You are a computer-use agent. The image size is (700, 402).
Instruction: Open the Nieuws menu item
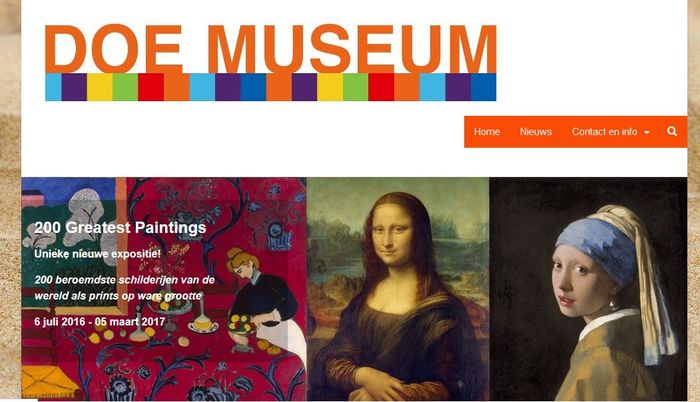click(536, 132)
